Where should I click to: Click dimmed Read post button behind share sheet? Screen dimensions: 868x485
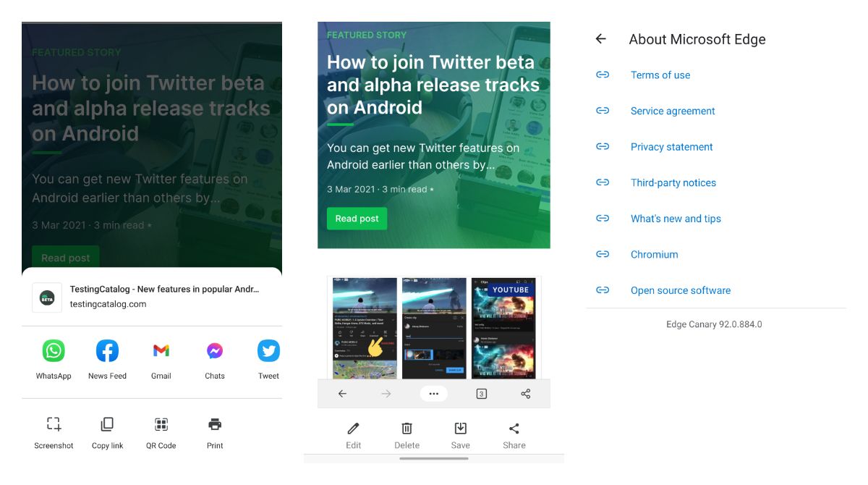(65, 257)
